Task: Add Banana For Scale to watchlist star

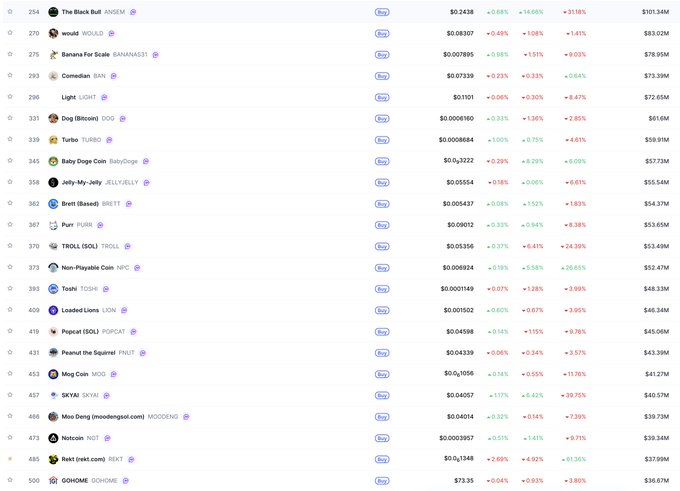Action: coord(10,54)
